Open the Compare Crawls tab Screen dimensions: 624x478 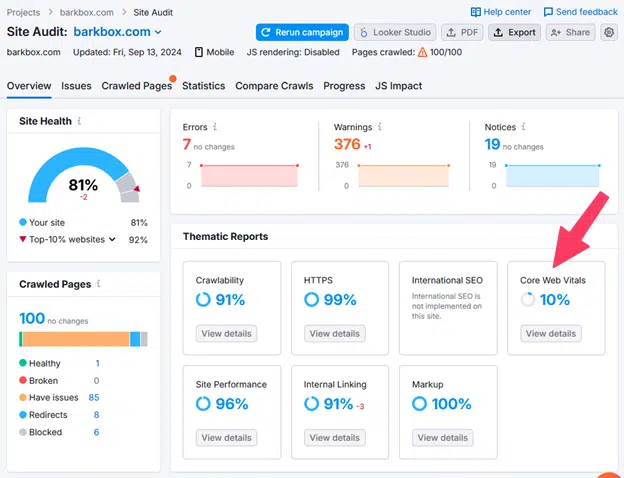point(274,86)
